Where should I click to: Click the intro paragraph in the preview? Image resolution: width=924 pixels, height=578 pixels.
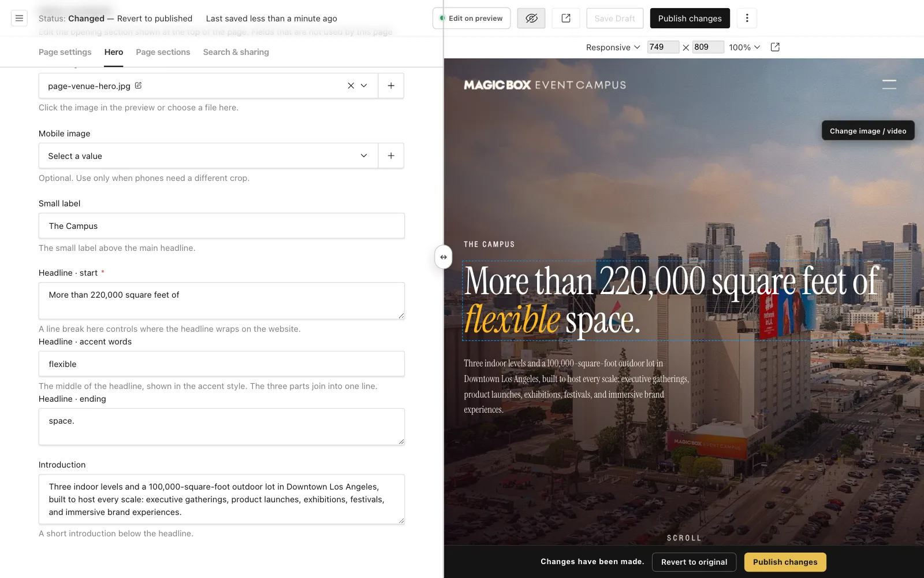(x=576, y=387)
